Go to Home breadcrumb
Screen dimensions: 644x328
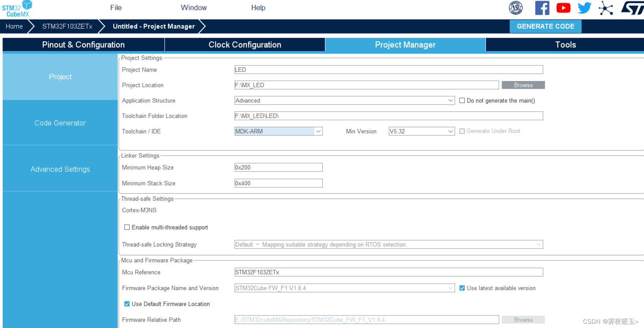click(14, 26)
